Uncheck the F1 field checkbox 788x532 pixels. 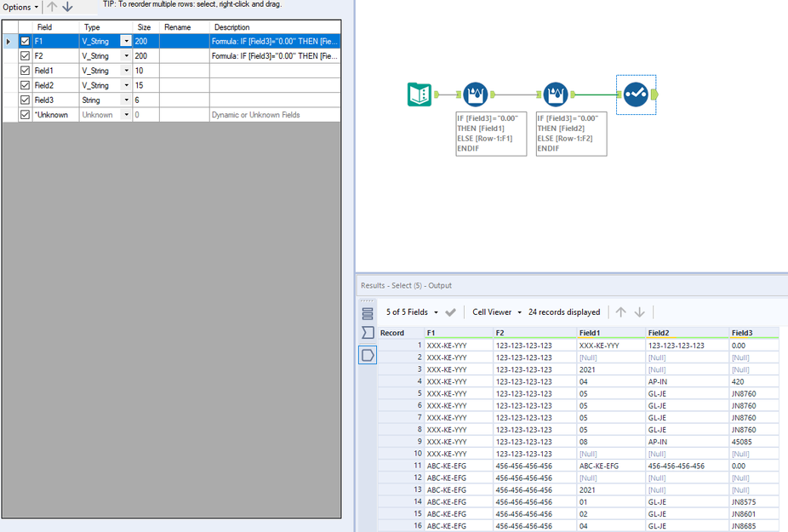(26, 41)
